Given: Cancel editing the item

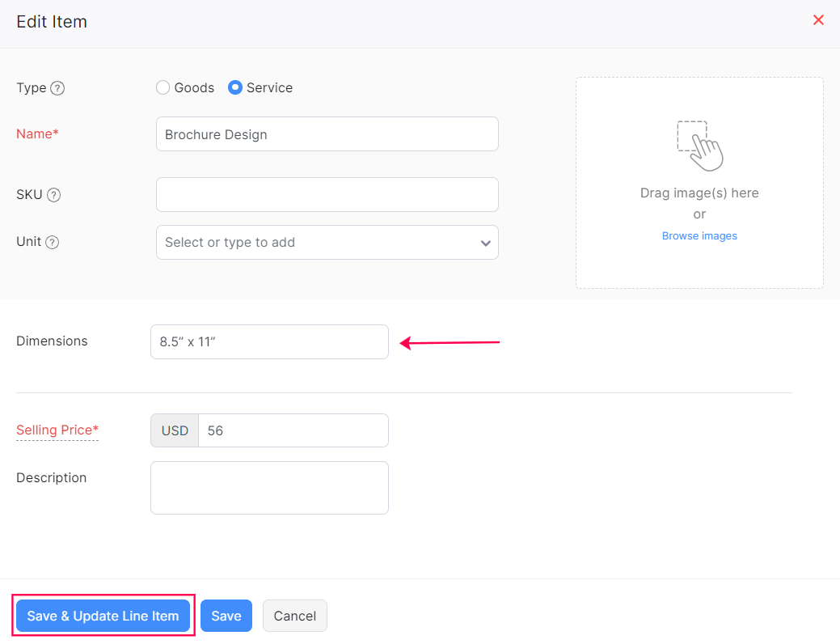Looking at the screenshot, I should click(x=294, y=616).
